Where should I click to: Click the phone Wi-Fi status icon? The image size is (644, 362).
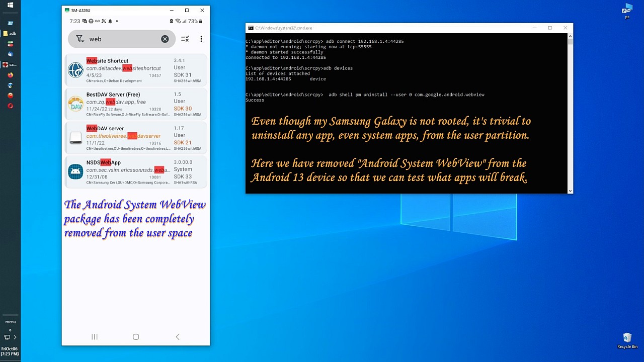point(177,21)
